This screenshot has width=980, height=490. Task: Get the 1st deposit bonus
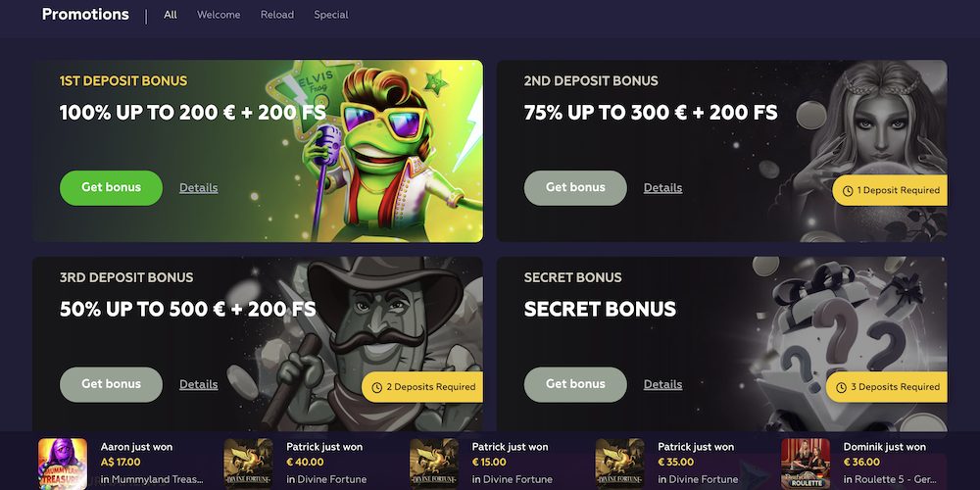pyautogui.click(x=112, y=187)
